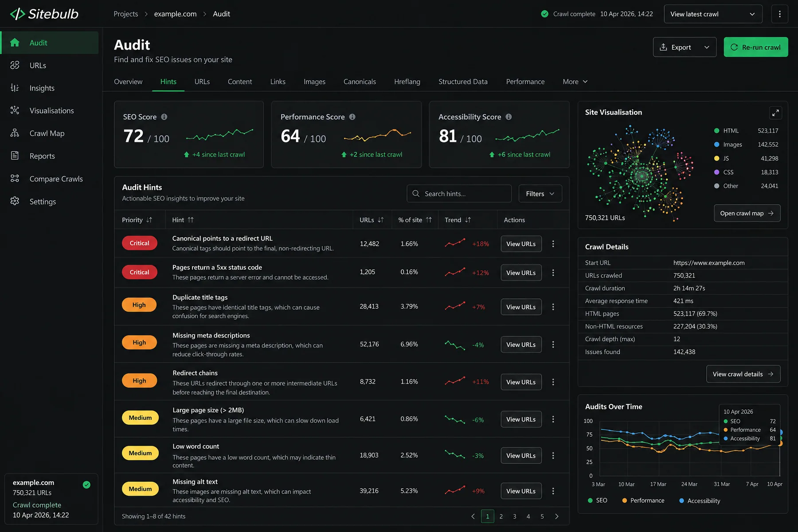Go to next page of hints

coord(557,516)
